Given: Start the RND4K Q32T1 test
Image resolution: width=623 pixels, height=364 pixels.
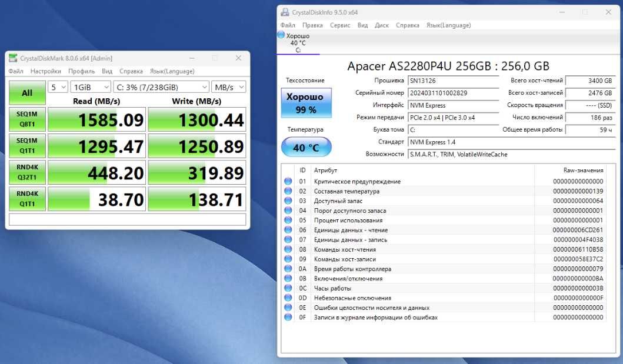Looking at the screenshot, I should (27, 172).
